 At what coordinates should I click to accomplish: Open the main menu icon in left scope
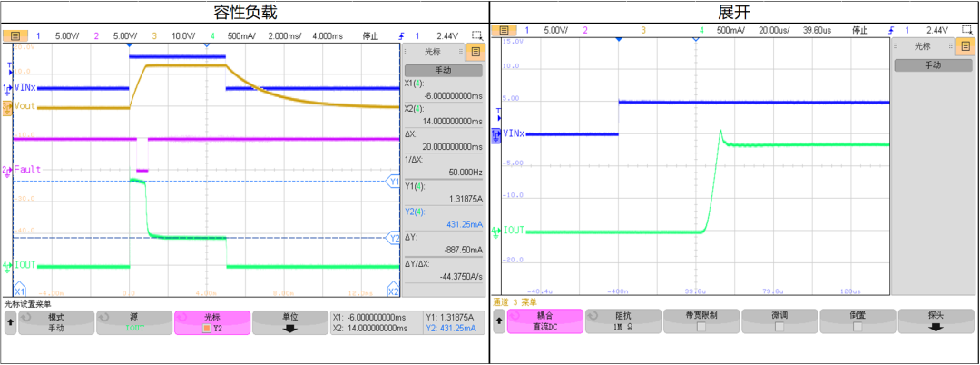[x=15, y=35]
